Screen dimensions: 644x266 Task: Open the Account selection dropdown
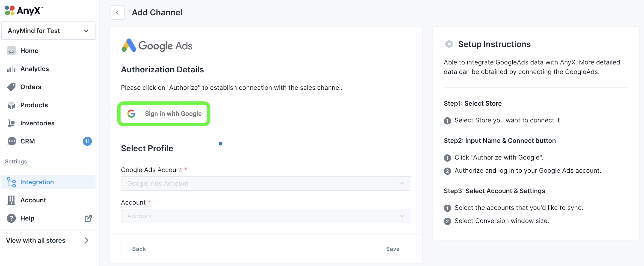(266, 216)
